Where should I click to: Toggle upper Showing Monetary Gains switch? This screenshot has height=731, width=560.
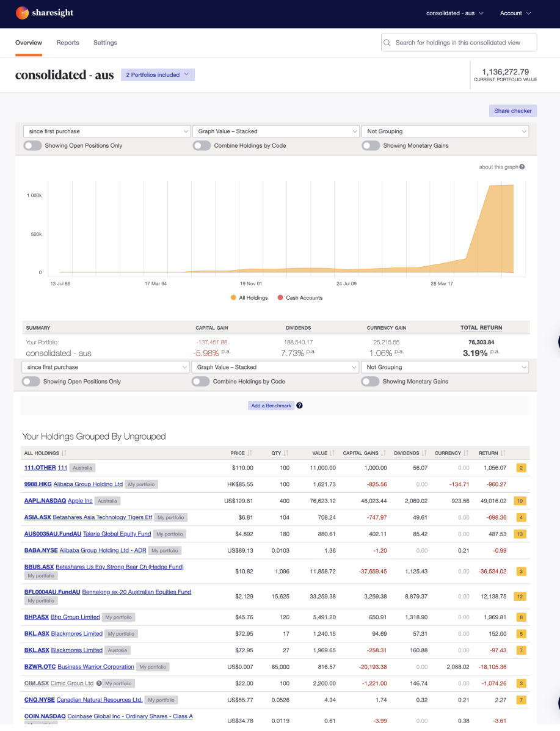pos(371,145)
